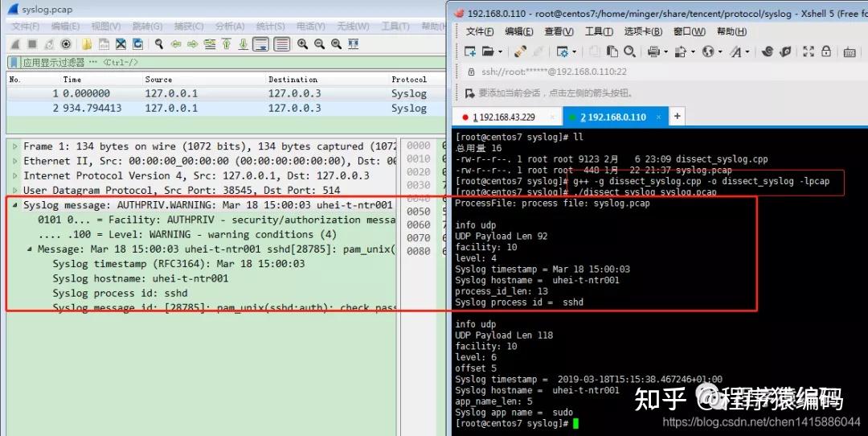Add new Xshell tab with plus button
Screen dimensions: 868x436
(677, 117)
